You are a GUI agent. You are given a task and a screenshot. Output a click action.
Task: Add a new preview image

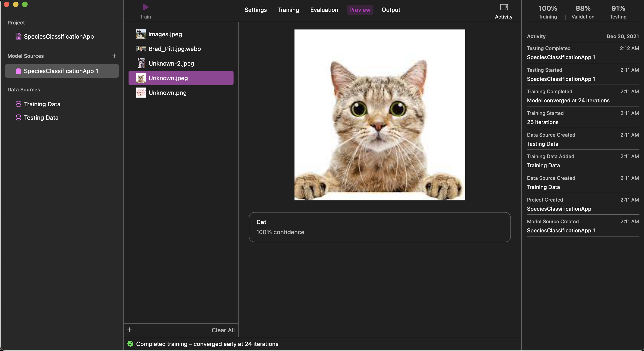(x=130, y=330)
